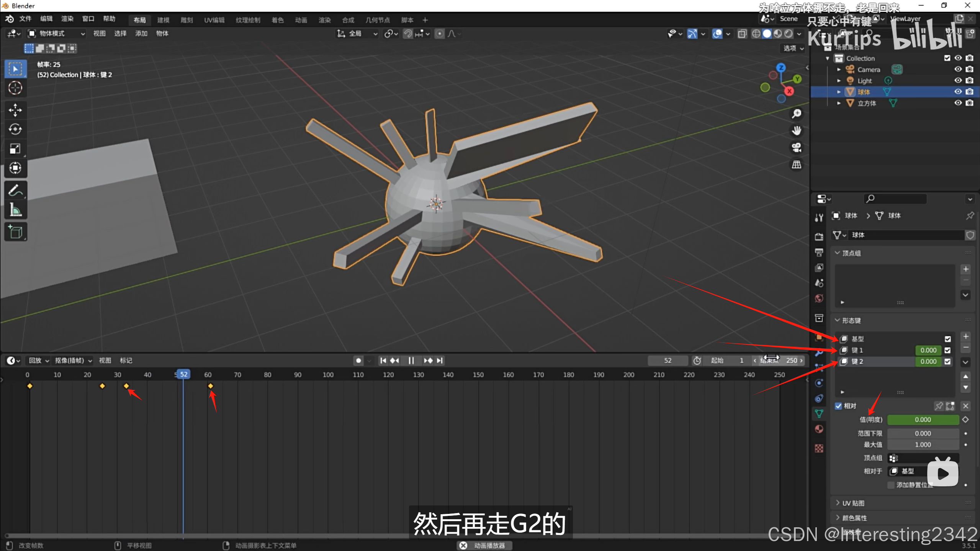
Task: Select the Scale tool
Action: click(x=15, y=149)
